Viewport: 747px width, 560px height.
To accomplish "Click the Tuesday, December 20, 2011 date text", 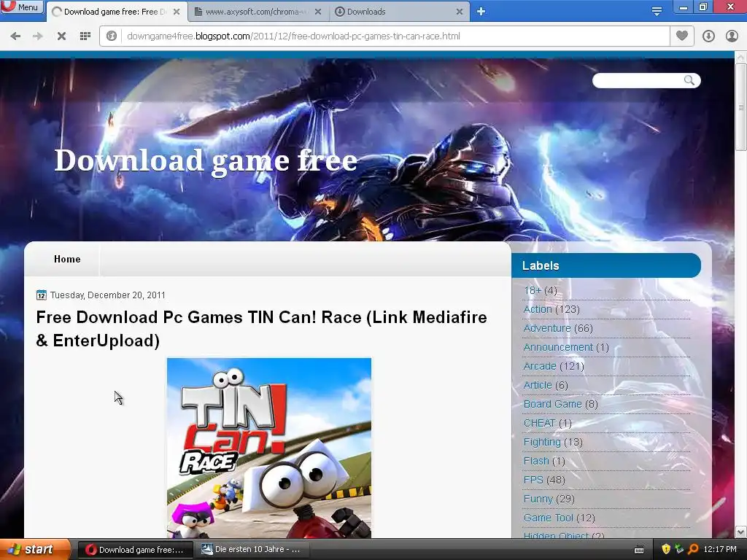I will [108, 295].
